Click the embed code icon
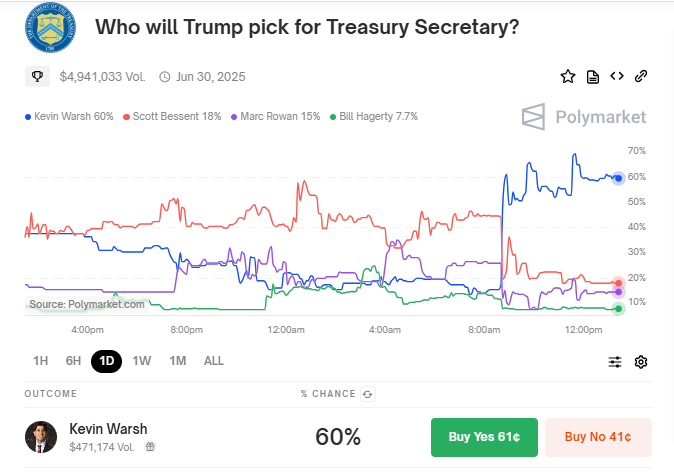The height and width of the screenshot is (474, 674). point(617,76)
